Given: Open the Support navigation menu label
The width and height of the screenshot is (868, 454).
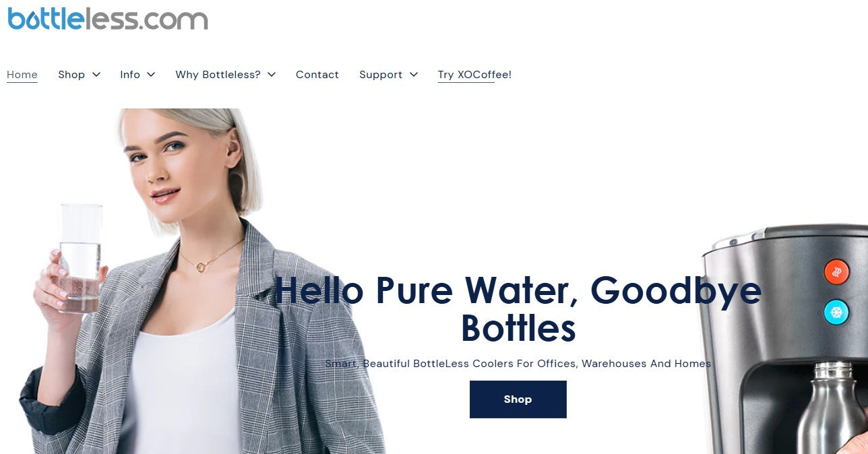Looking at the screenshot, I should click(381, 75).
